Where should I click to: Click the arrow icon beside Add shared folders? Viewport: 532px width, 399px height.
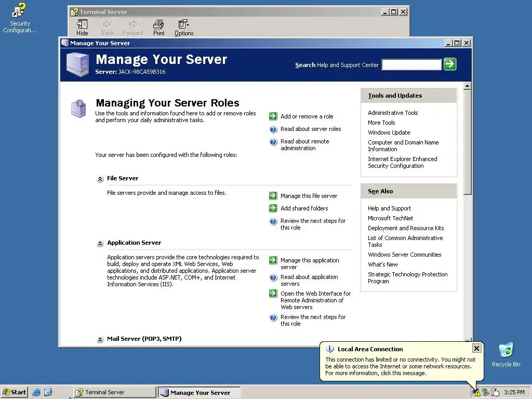coord(273,208)
